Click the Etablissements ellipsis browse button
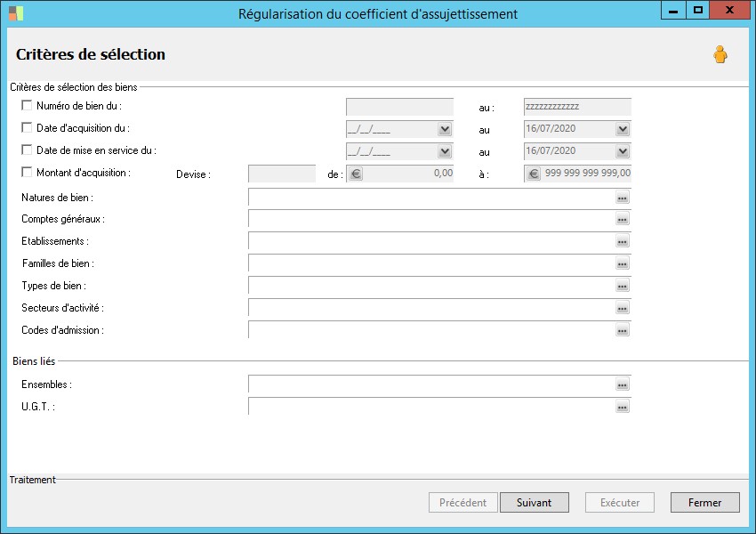The image size is (756, 534). (623, 242)
